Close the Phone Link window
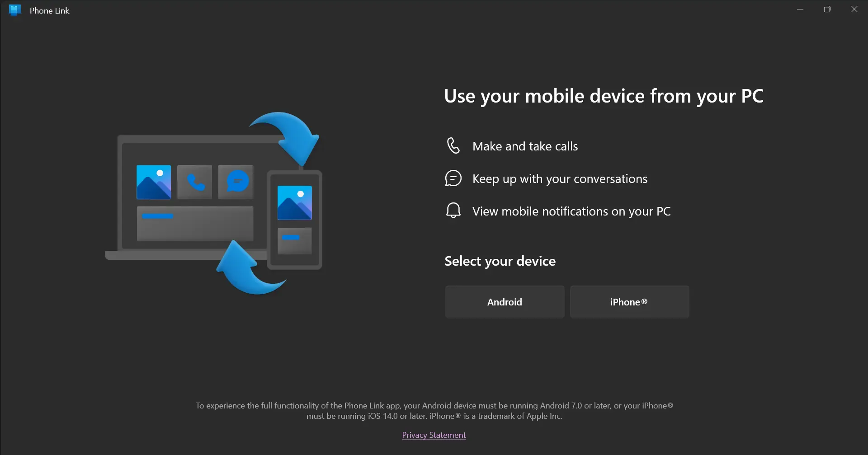The height and width of the screenshot is (455, 868). pos(854,9)
